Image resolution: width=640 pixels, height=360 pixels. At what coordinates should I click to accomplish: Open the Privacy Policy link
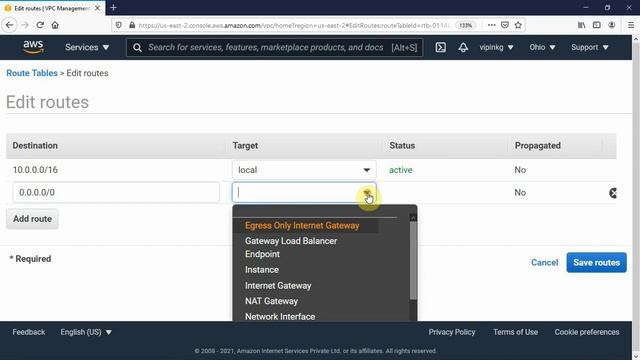452,332
